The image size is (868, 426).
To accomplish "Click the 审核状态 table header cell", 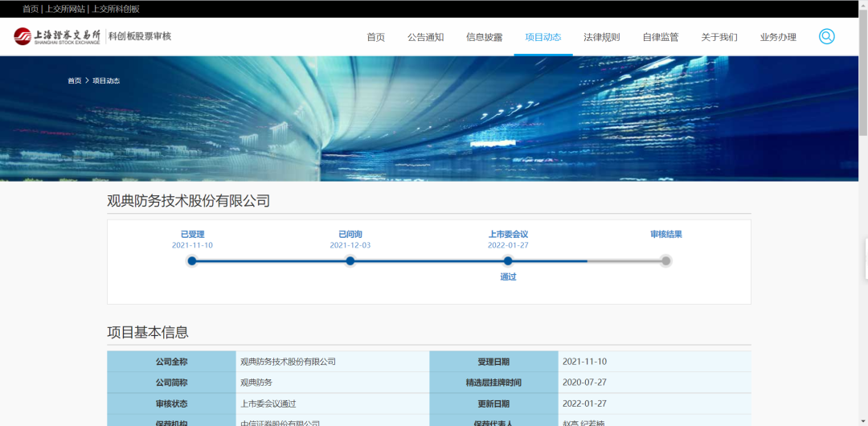I will 172,403.
